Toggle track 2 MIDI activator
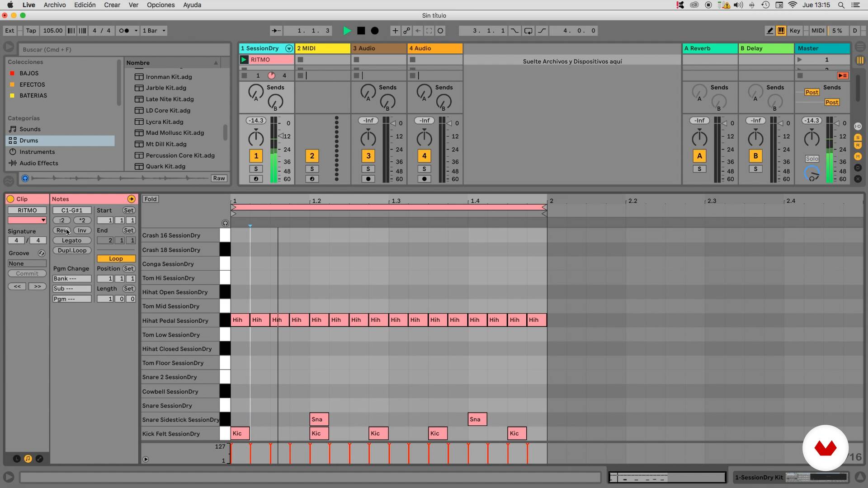Viewport: 868px width, 488px height. click(312, 156)
